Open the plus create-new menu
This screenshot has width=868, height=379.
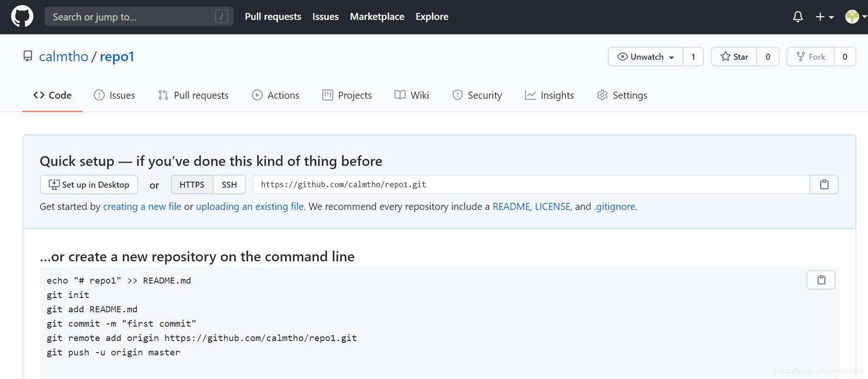(x=825, y=17)
